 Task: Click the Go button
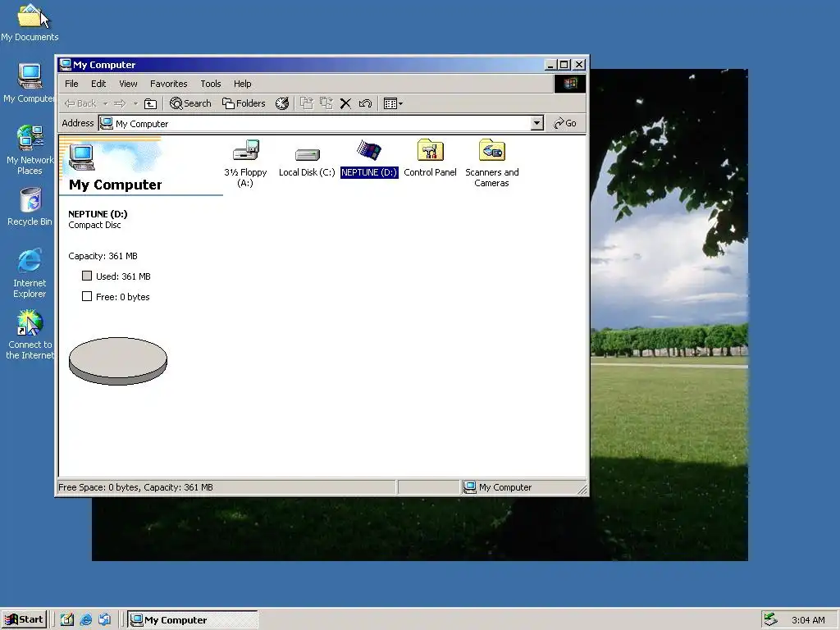(565, 123)
